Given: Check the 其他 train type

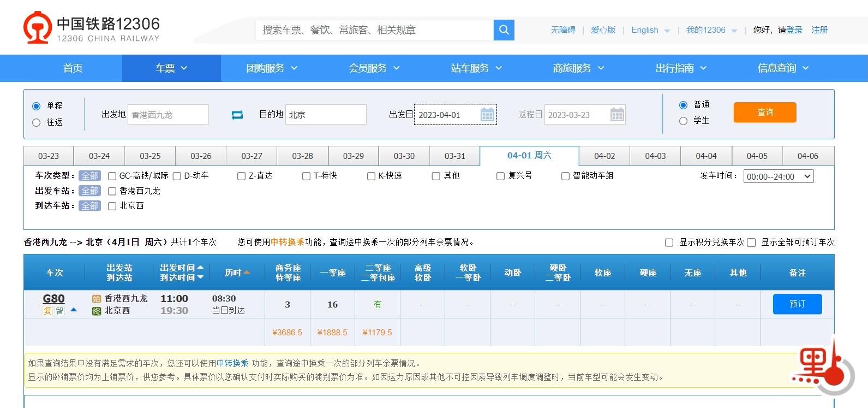Looking at the screenshot, I should (436, 176).
